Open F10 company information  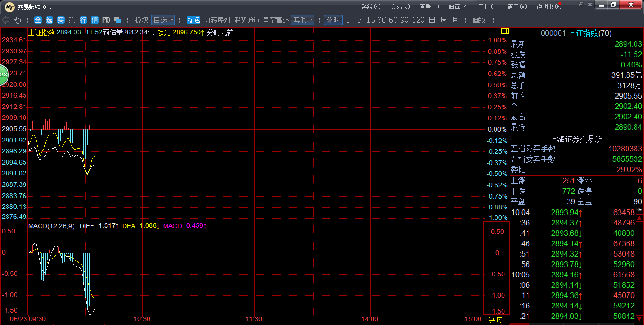[106, 20]
